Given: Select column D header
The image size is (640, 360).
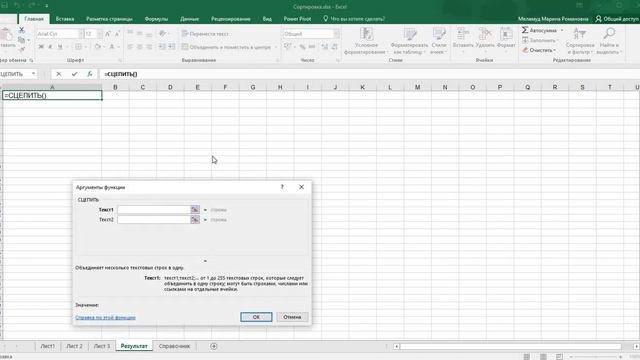Looking at the screenshot, I should tap(170, 87).
